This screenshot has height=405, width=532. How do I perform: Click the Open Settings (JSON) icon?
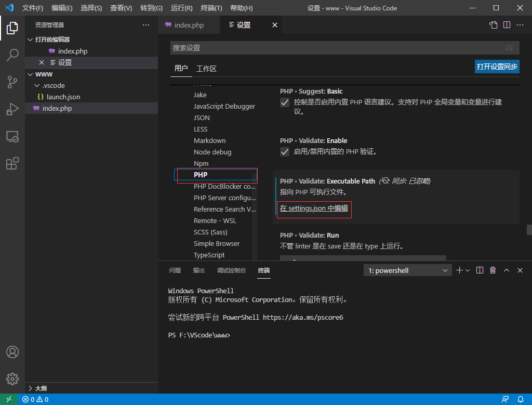493,24
